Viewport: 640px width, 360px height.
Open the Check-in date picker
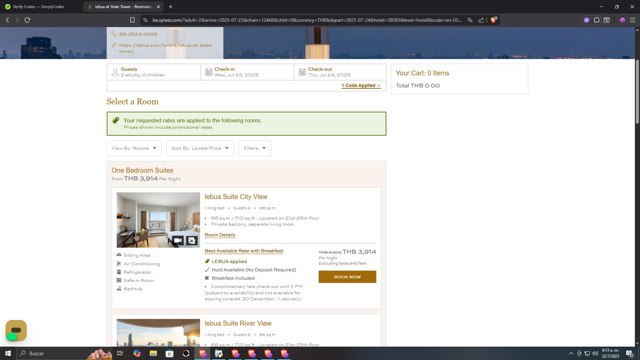[x=247, y=72]
